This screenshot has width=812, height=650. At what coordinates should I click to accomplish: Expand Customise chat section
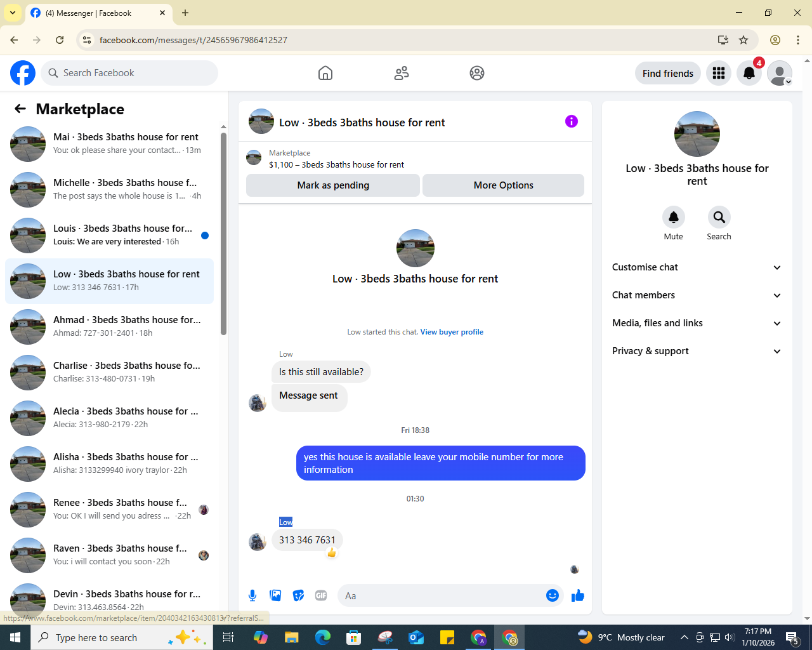(697, 267)
